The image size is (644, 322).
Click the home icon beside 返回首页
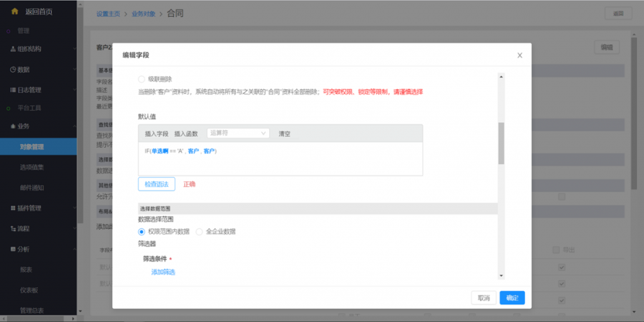14,11
